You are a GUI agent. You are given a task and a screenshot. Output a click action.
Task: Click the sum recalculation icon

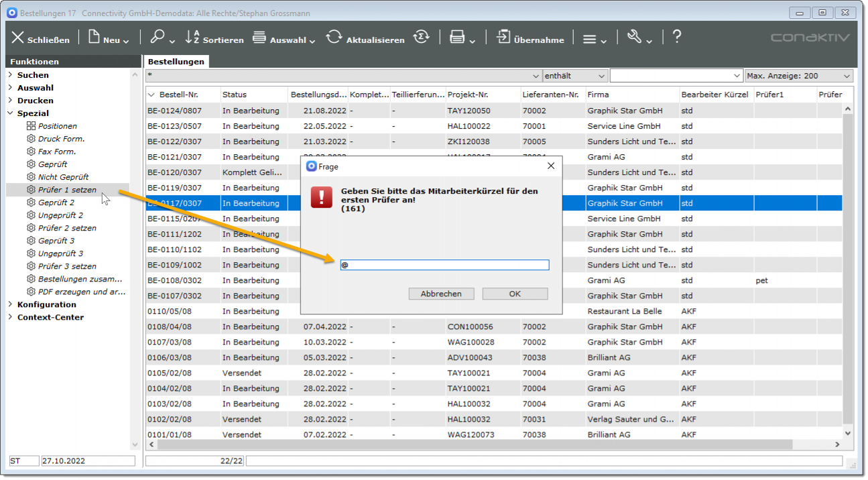point(421,38)
